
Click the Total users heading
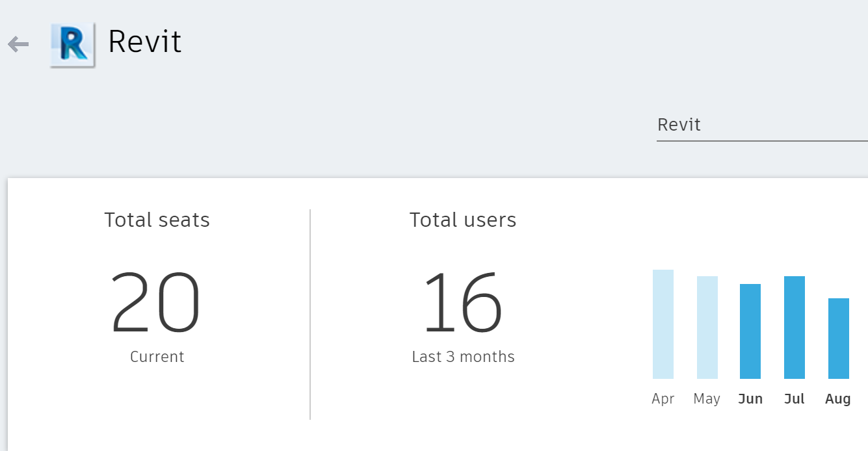pos(463,220)
